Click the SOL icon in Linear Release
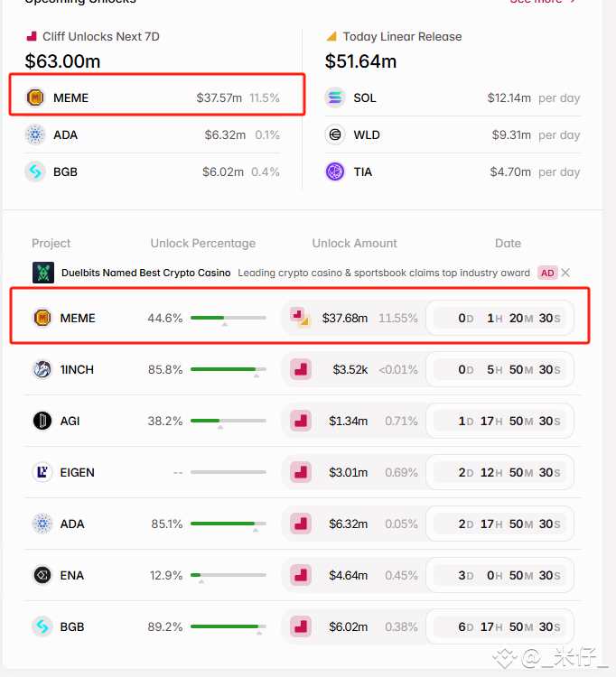The image size is (616, 677). 335,97
